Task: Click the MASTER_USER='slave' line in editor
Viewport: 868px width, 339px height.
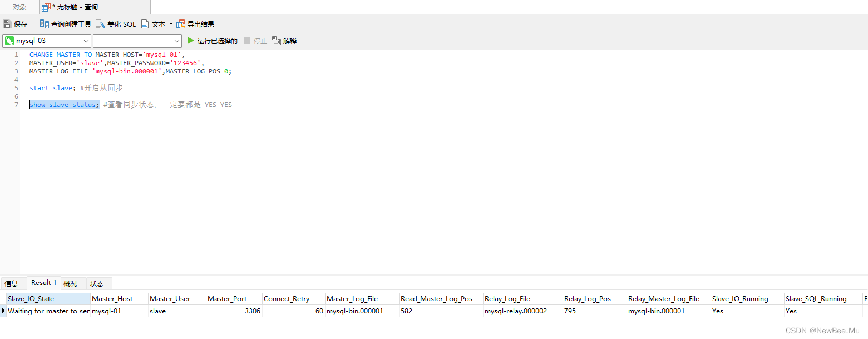Action: (x=117, y=63)
